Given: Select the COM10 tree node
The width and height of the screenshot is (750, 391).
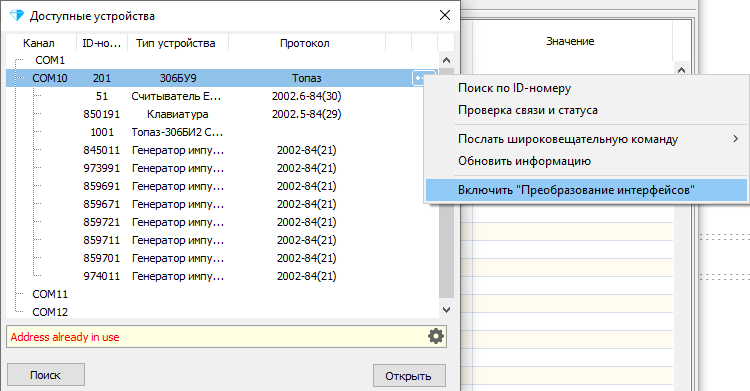Looking at the screenshot, I should (x=50, y=78).
